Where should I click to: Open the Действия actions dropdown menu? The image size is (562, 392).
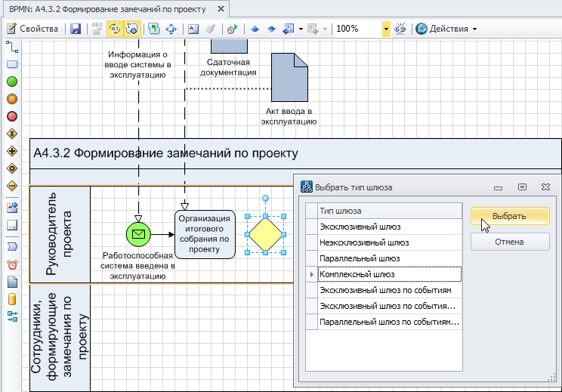pos(452,29)
